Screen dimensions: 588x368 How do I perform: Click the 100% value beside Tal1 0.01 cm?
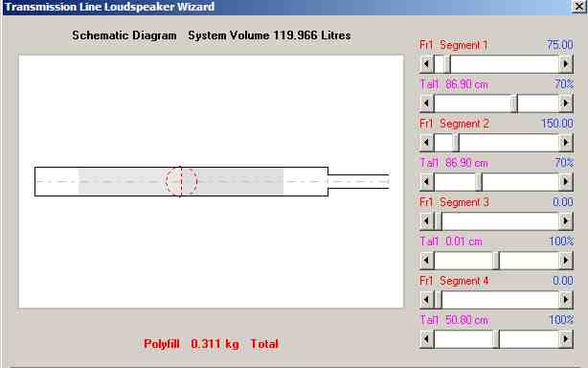[561, 241]
